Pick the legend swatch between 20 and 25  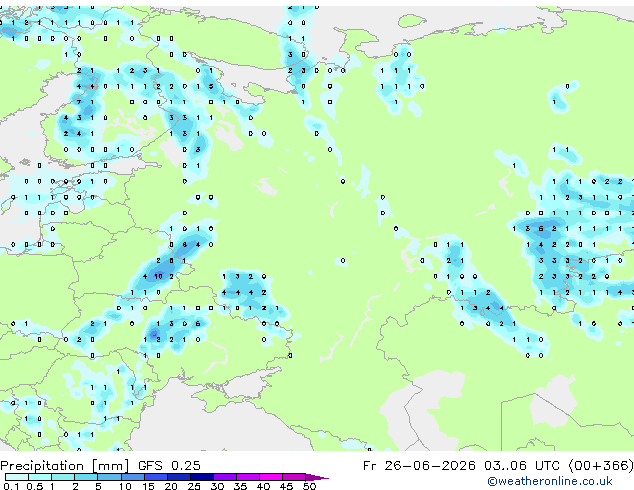click(x=179, y=477)
